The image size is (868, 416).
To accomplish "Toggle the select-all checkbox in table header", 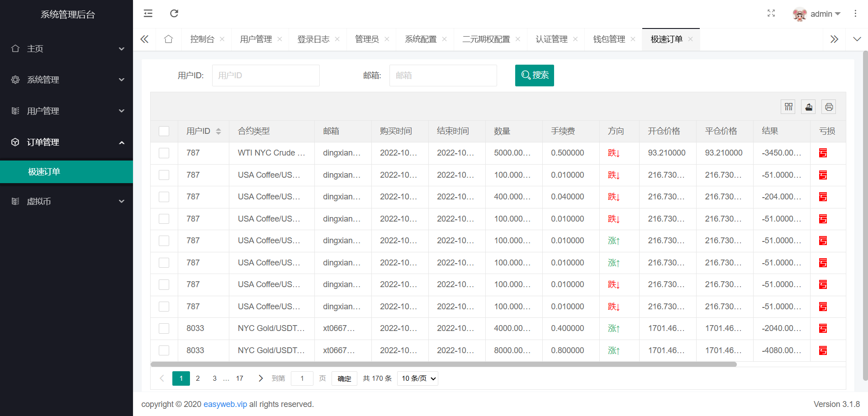I will [164, 131].
